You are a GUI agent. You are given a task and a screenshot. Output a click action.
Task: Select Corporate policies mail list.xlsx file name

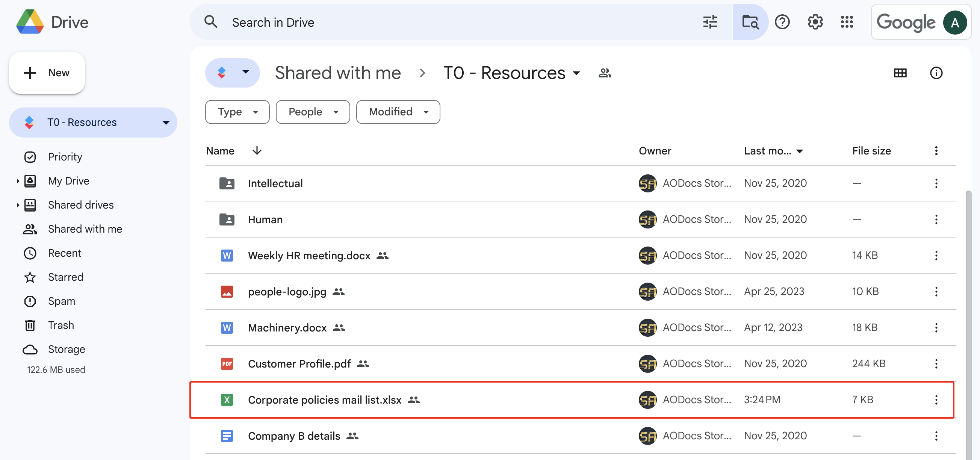click(325, 400)
